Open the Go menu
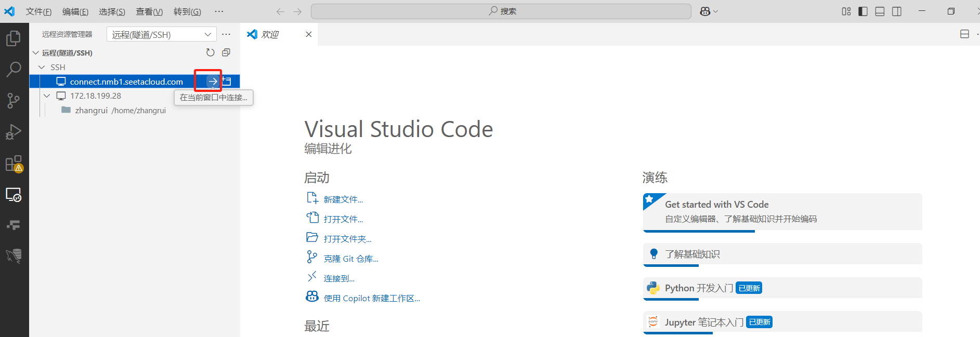980x337 pixels. (x=187, y=11)
